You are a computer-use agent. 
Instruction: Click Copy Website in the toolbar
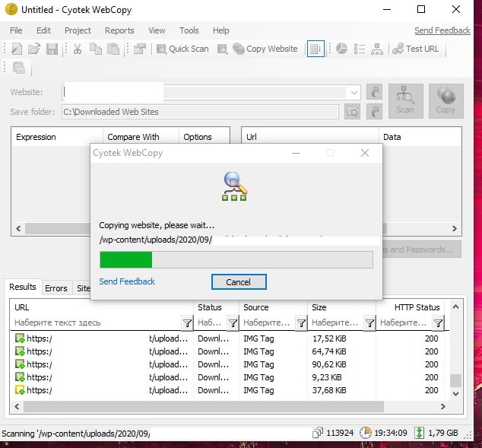[265, 49]
